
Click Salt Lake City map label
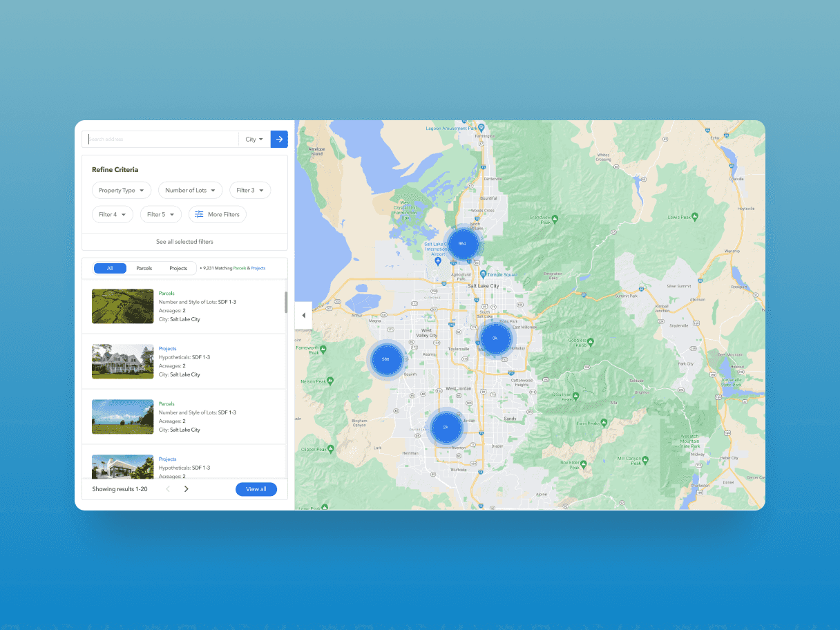pyautogui.click(x=483, y=286)
